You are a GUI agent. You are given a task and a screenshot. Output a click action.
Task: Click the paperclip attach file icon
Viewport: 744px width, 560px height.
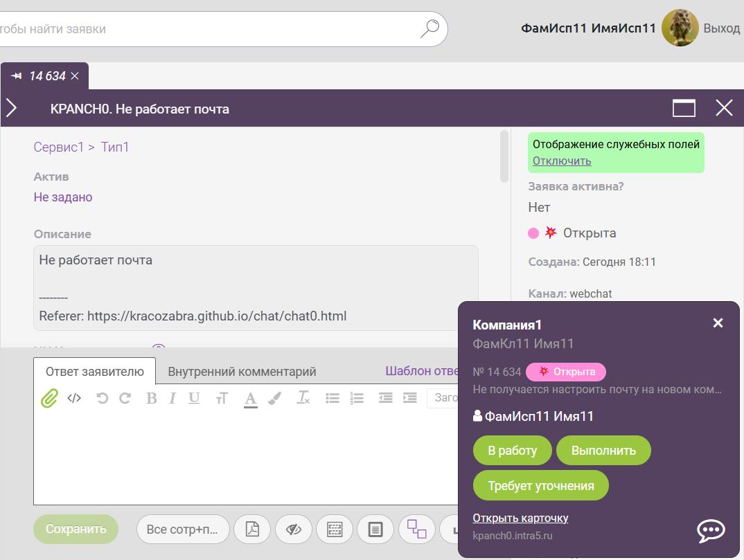coord(48,398)
